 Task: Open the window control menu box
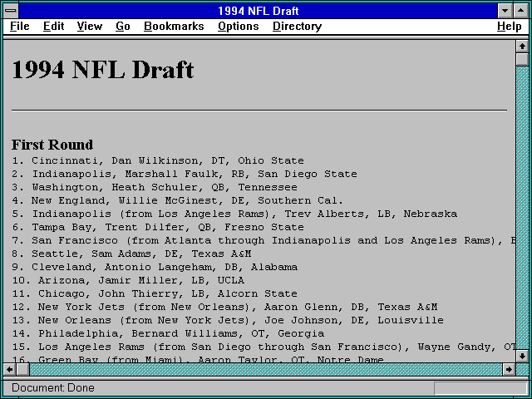click(11, 11)
